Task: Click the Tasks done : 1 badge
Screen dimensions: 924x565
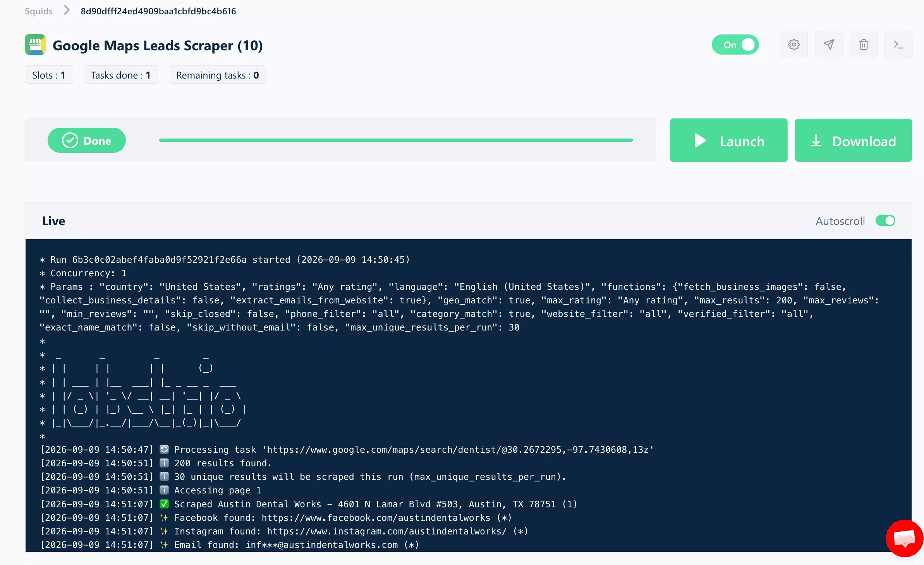Action: (x=121, y=75)
